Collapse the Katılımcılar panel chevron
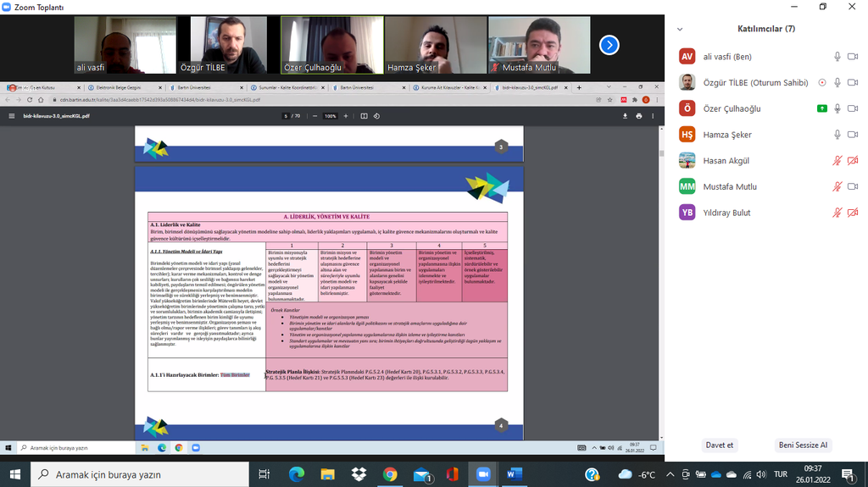This screenshot has height=487, width=868. point(679,29)
